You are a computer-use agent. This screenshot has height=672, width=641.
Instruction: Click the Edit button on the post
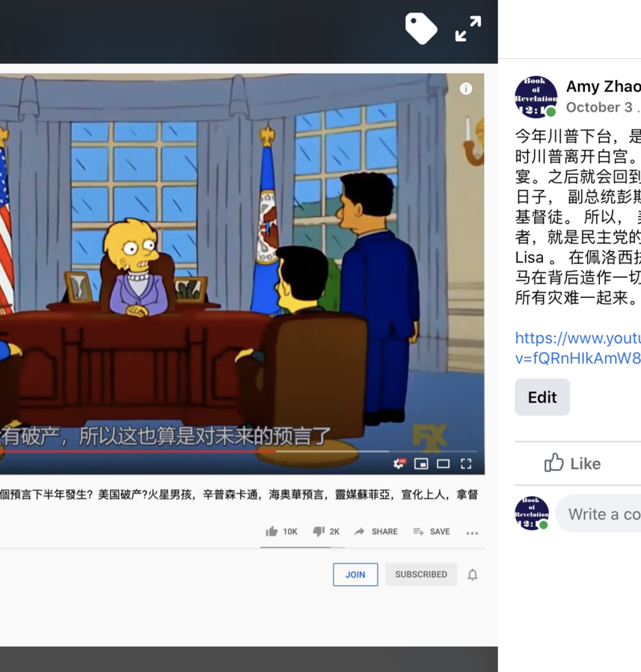coord(542,397)
